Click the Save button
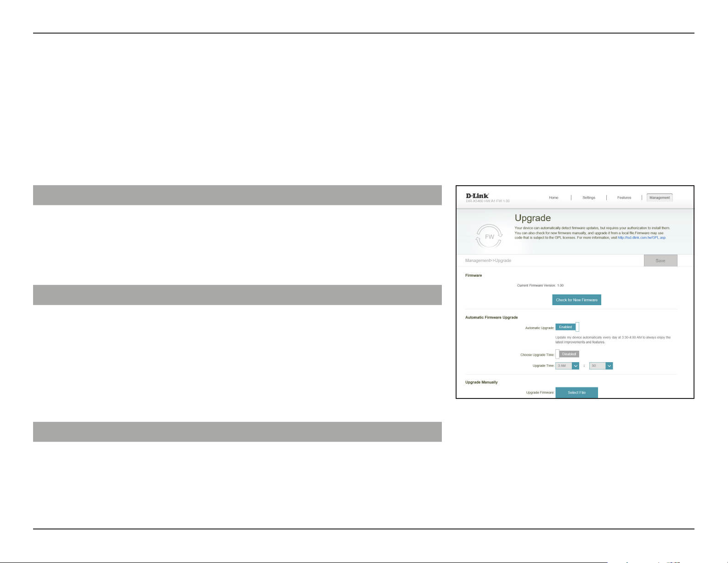This screenshot has width=728, height=563. [660, 261]
